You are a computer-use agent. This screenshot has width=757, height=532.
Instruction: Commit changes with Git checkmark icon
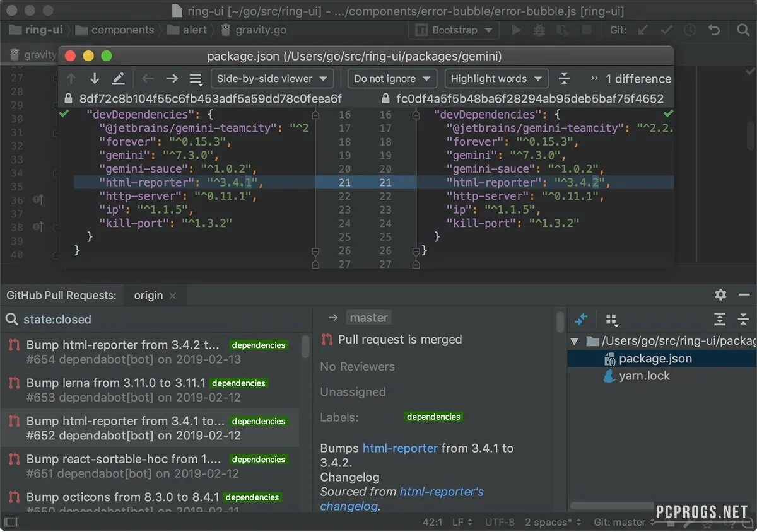click(666, 30)
